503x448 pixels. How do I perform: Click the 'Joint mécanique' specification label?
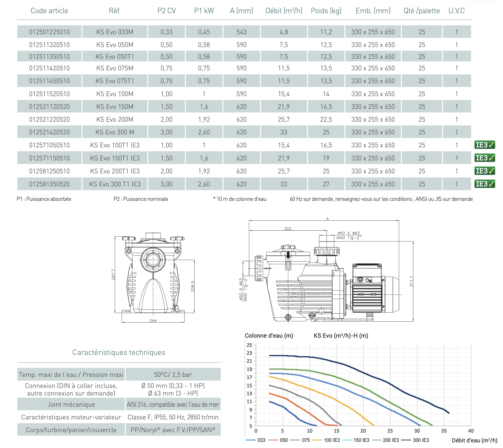click(71, 404)
